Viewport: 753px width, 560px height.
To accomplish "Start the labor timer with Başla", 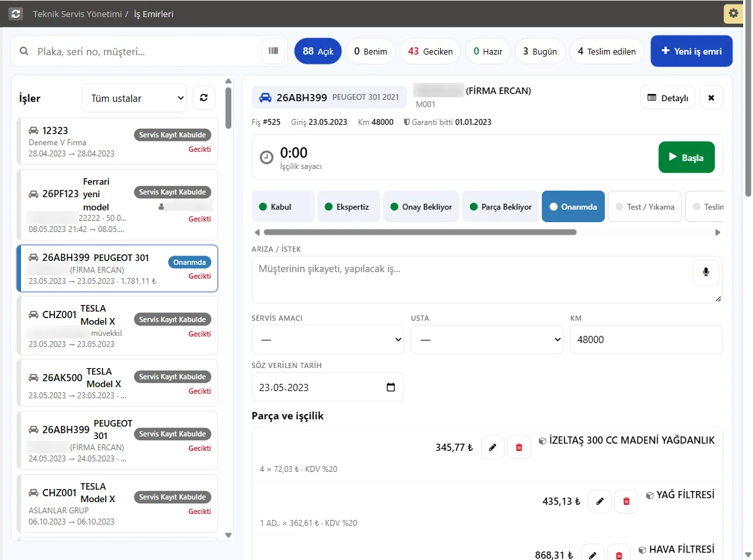I will [x=686, y=157].
